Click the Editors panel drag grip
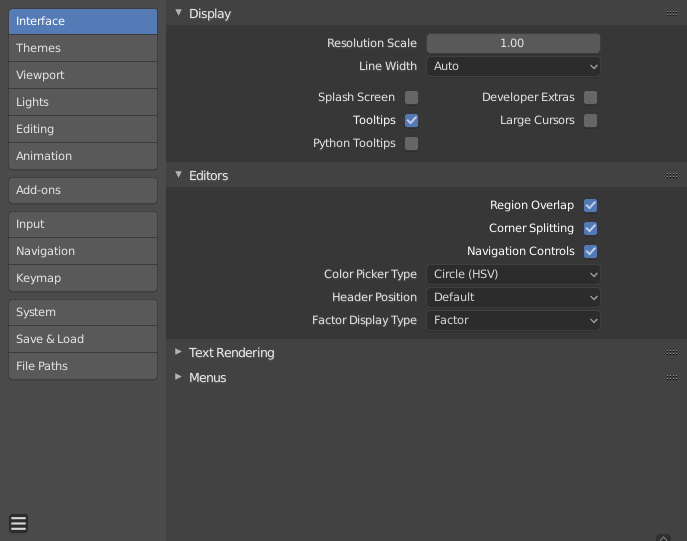The height and width of the screenshot is (541, 687). [x=672, y=176]
